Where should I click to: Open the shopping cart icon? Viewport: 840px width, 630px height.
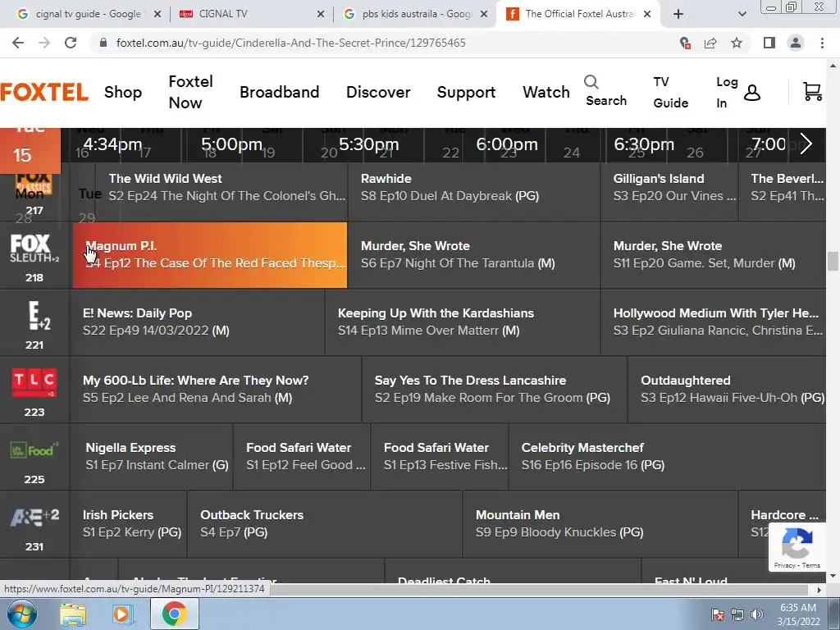point(812,92)
